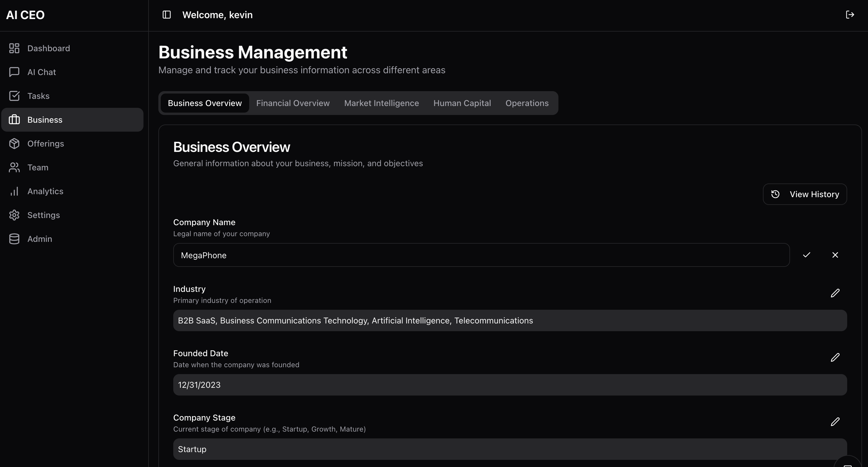868x467 pixels.
Task: Cancel company name edit with X icon
Action: tap(835, 255)
